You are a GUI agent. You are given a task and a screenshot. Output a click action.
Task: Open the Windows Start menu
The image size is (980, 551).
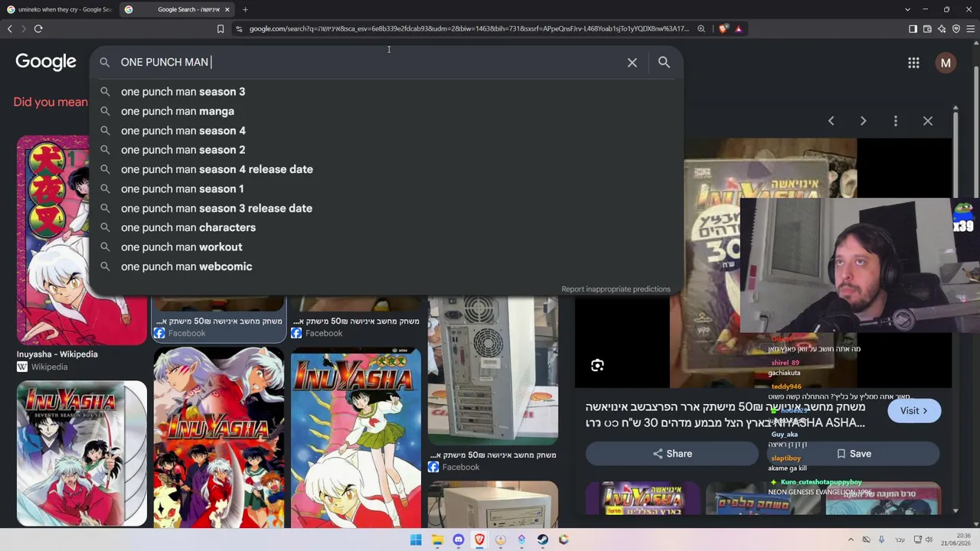(x=416, y=540)
